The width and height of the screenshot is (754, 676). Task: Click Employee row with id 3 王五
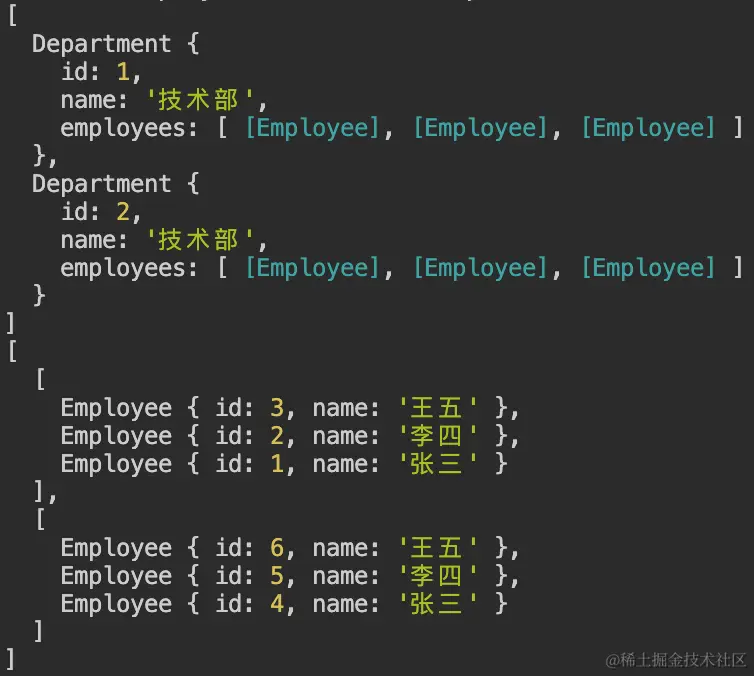289,408
